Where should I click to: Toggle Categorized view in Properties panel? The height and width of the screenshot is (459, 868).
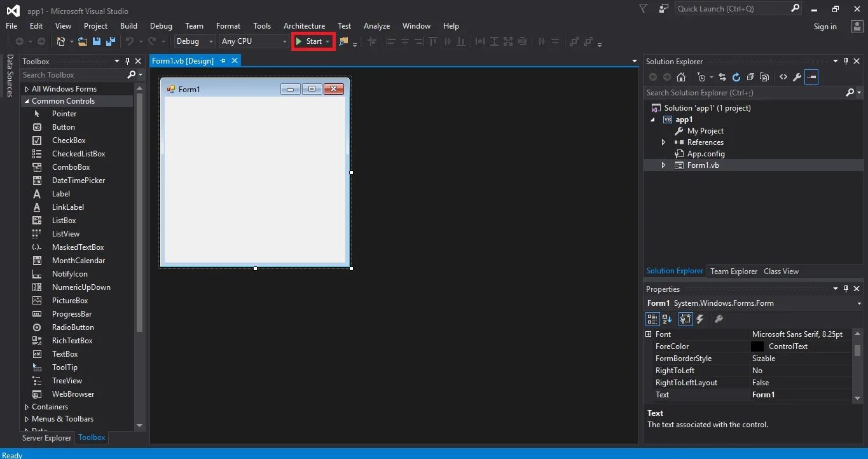tap(652, 319)
